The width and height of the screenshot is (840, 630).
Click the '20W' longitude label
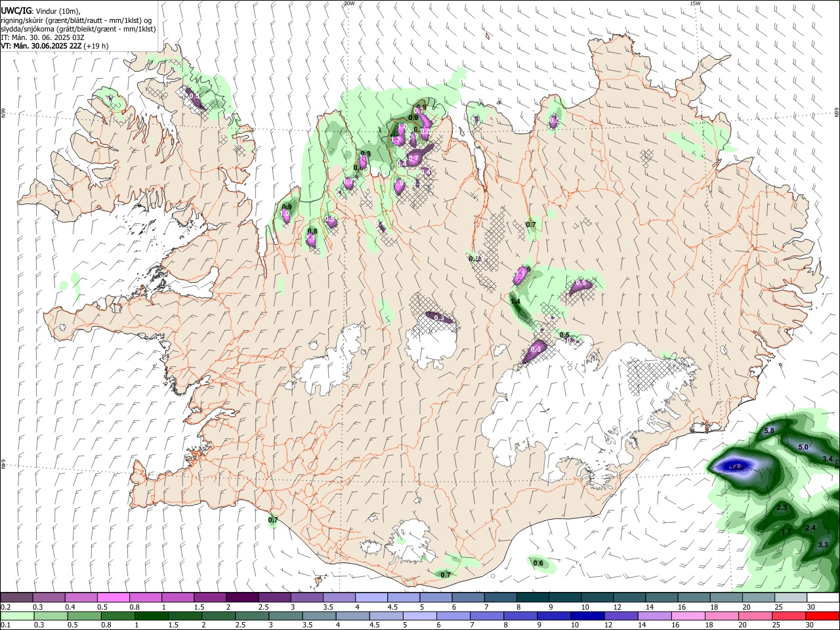[x=349, y=3]
